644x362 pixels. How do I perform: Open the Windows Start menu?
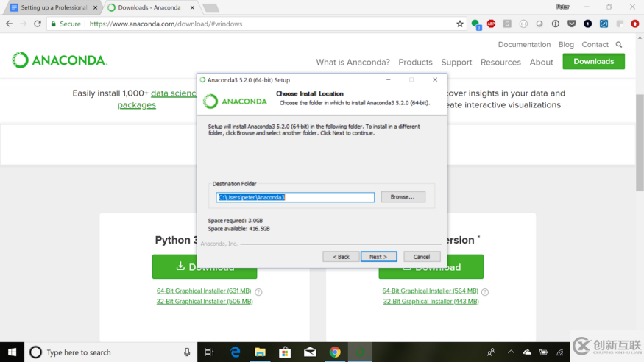coord(12,352)
